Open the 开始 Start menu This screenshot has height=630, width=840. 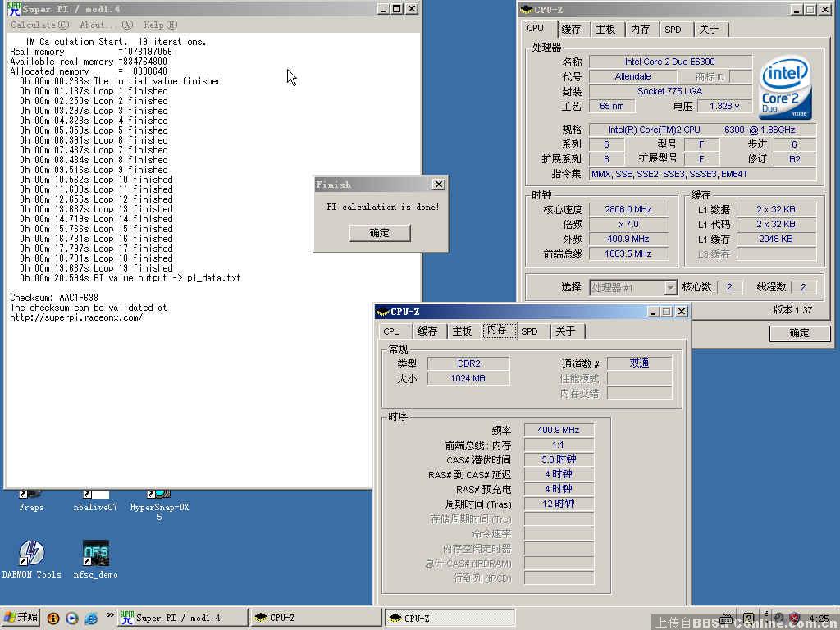[x=21, y=617]
